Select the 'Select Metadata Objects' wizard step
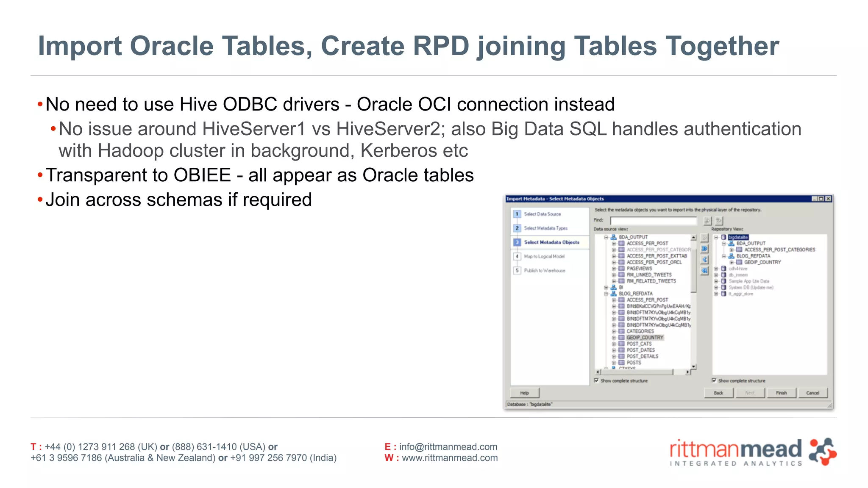 551,242
